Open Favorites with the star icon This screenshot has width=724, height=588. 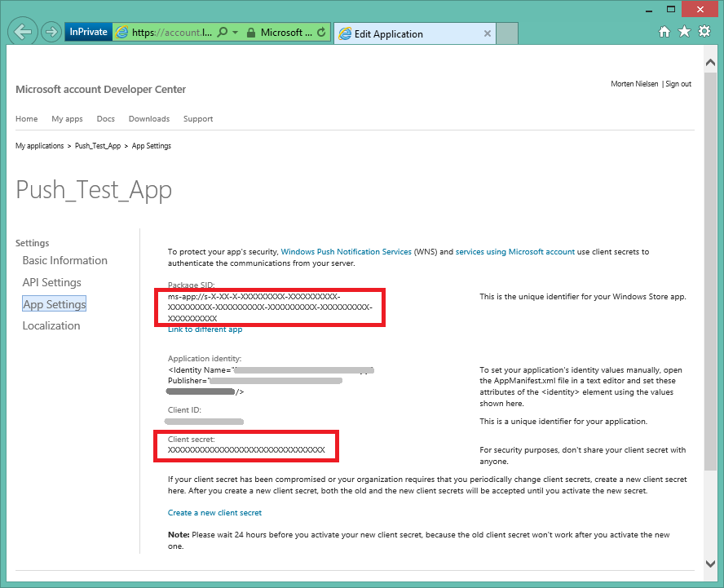point(684,32)
